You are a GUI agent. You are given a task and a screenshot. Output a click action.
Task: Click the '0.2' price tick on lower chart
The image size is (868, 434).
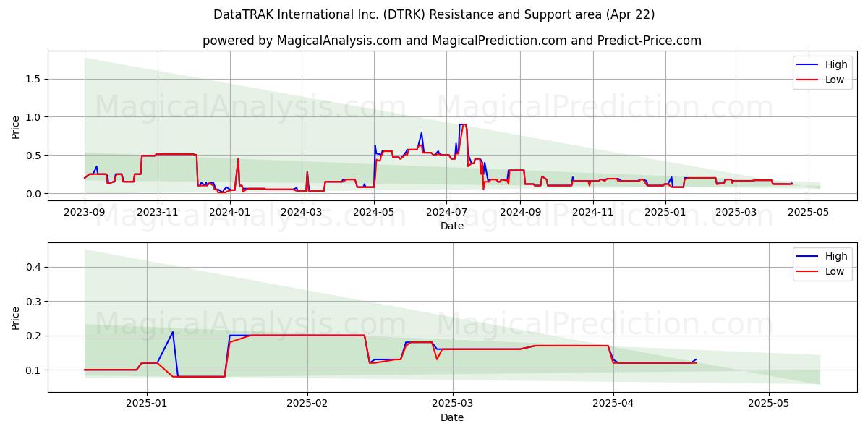click(35, 336)
